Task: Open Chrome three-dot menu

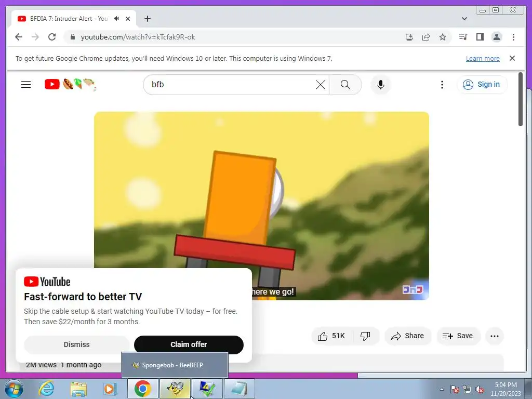Action: (513, 37)
